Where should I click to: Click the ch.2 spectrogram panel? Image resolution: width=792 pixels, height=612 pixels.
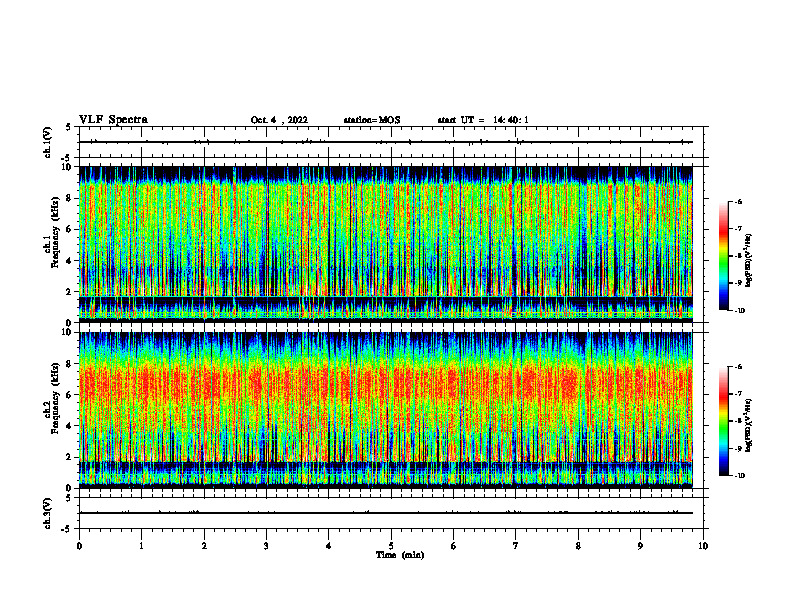pyautogui.click(x=386, y=410)
